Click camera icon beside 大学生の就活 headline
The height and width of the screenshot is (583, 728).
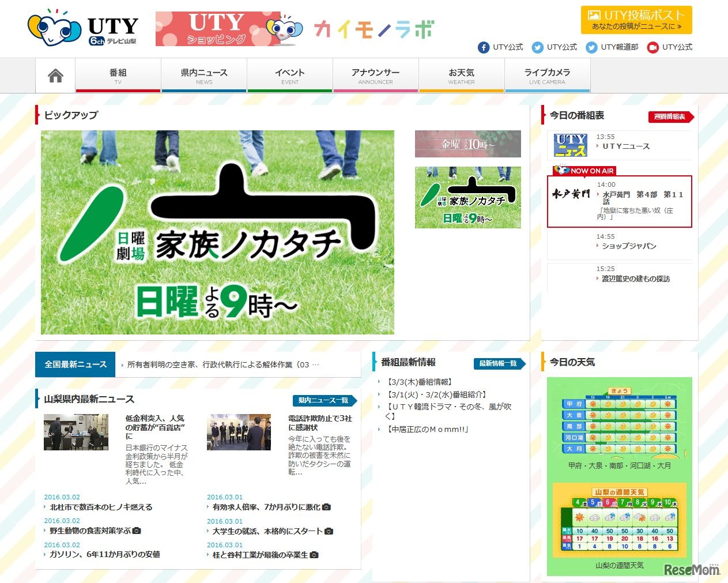tap(329, 531)
